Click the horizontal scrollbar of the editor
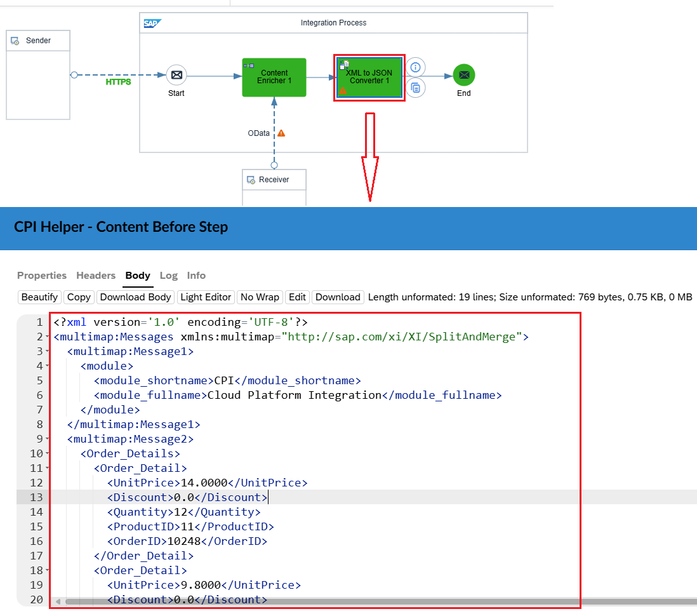This screenshot has height=616, width=697. tap(380, 602)
